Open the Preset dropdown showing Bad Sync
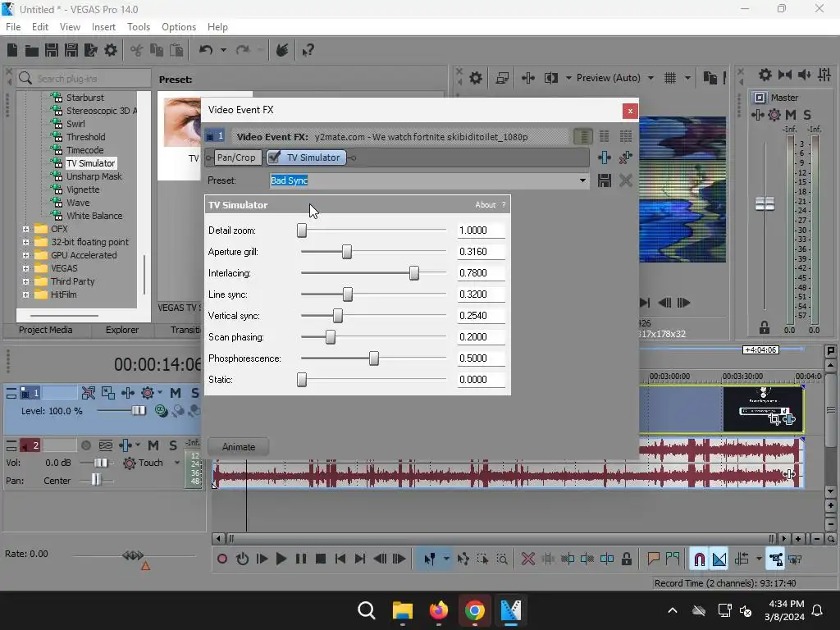The height and width of the screenshot is (630, 840). (x=582, y=180)
